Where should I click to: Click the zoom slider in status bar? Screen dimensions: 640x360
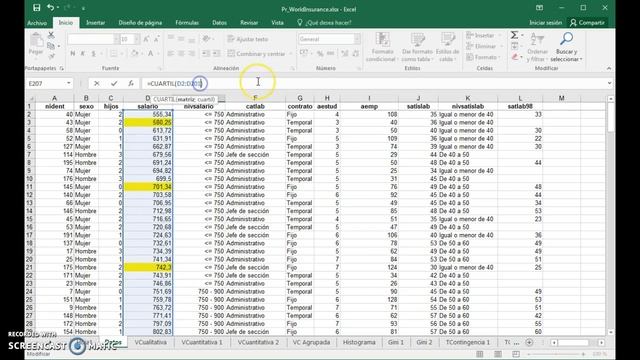[556, 354]
